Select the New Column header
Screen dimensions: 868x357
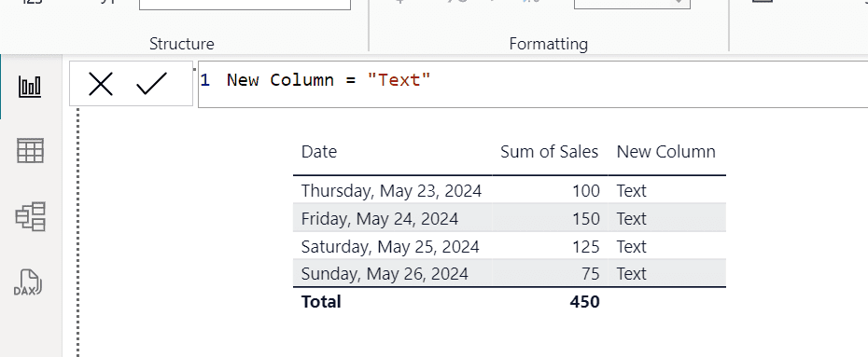pyautogui.click(x=666, y=151)
